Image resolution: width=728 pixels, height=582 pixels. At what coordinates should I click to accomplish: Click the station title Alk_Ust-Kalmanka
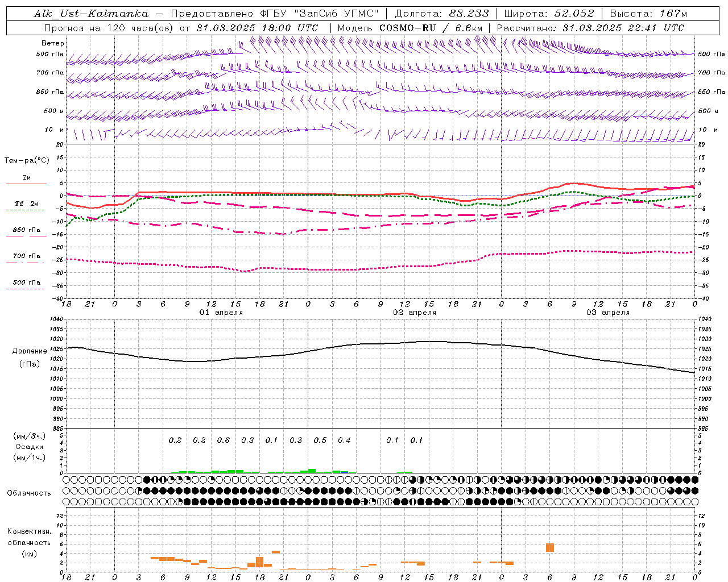(x=92, y=14)
